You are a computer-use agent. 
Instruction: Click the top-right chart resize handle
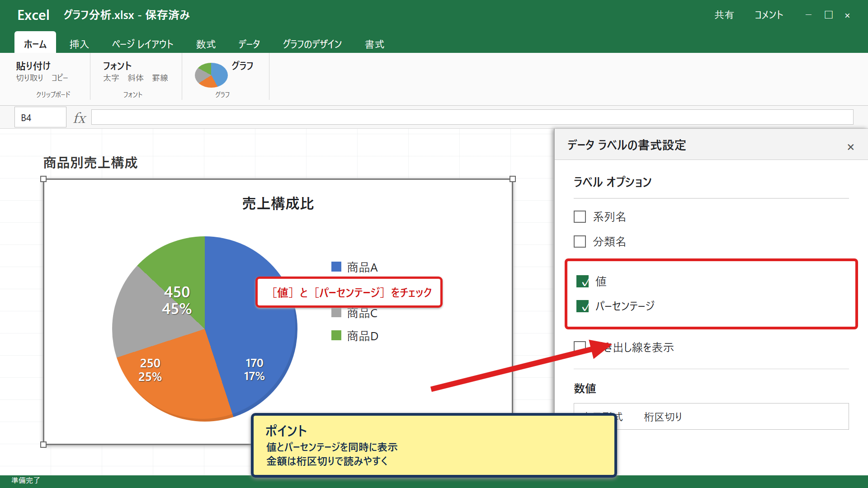click(x=513, y=179)
